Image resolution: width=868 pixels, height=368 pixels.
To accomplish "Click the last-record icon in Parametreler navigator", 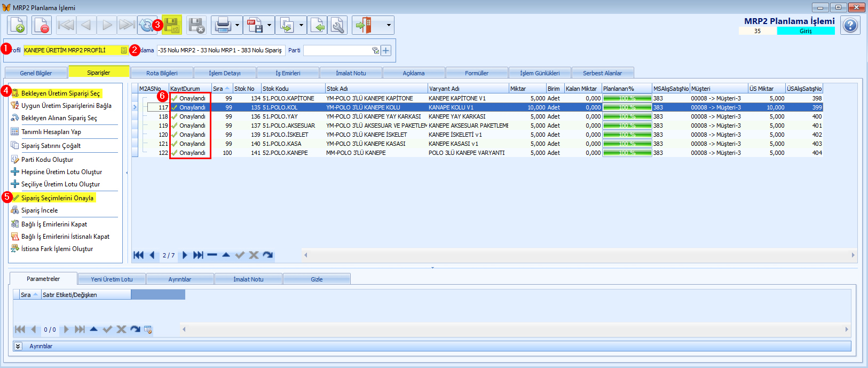I will click(80, 330).
